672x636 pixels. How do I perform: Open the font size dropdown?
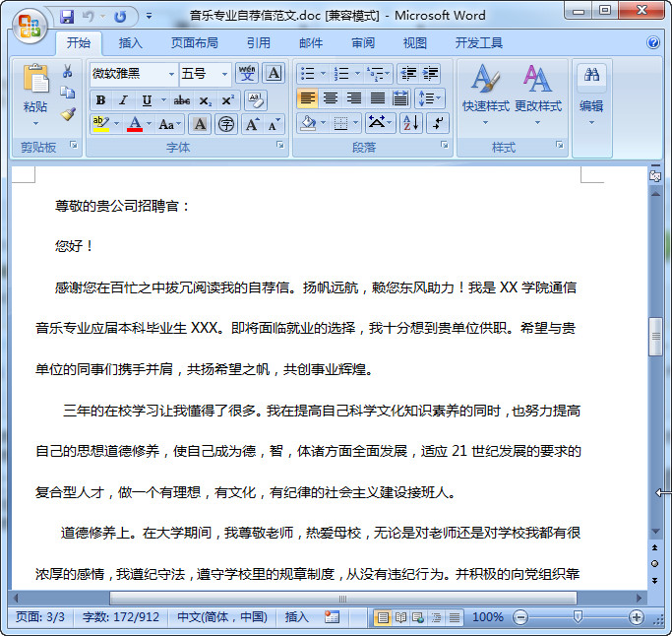(224, 74)
